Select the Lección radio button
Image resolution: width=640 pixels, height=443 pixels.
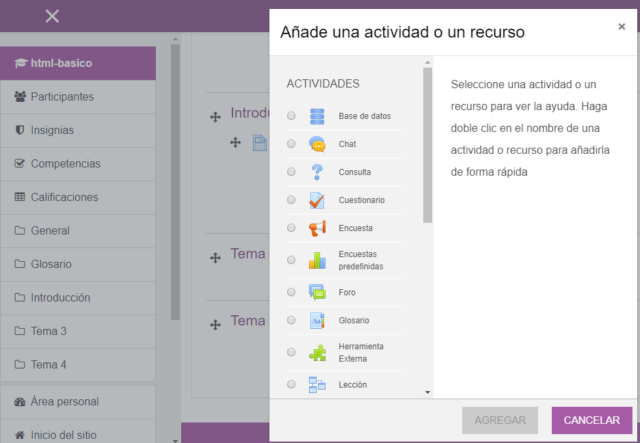291,384
